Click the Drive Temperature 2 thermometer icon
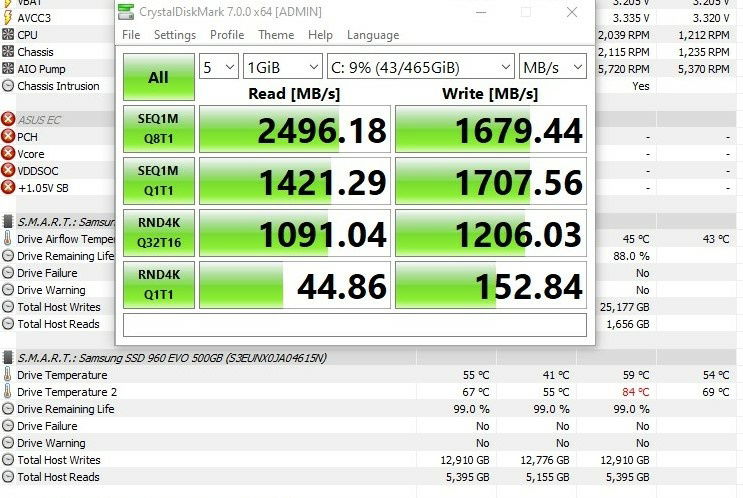 (8, 391)
